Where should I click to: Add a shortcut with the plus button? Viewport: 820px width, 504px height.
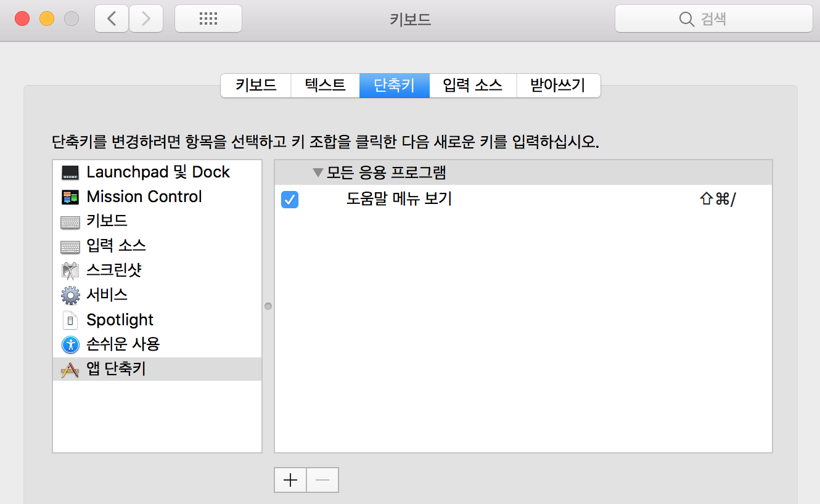coord(290,480)
